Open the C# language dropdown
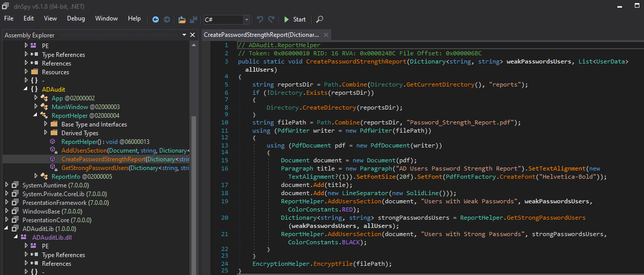 click(226, 19)
